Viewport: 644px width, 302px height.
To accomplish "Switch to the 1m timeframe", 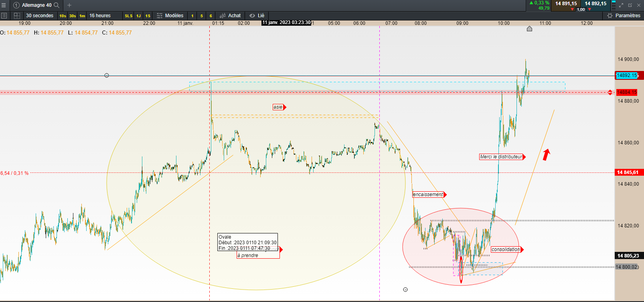I will pos(82,16).
